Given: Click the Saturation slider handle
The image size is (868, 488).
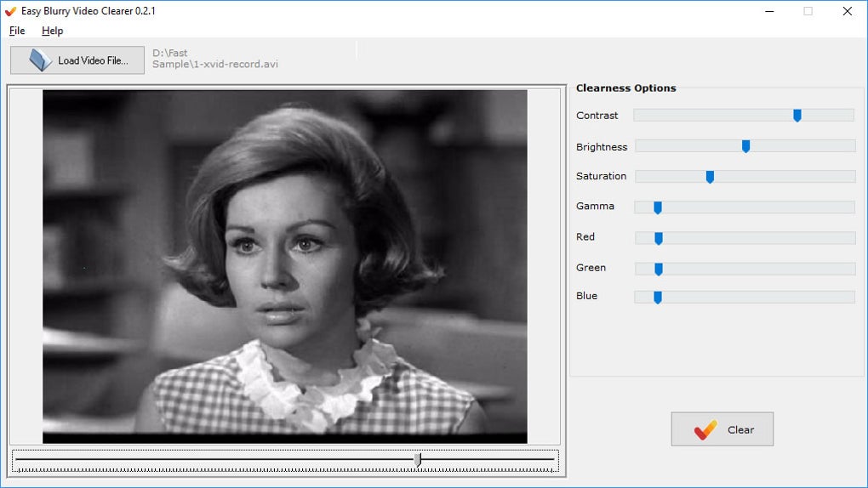Looking at the screenshot, I should point(710,177).
